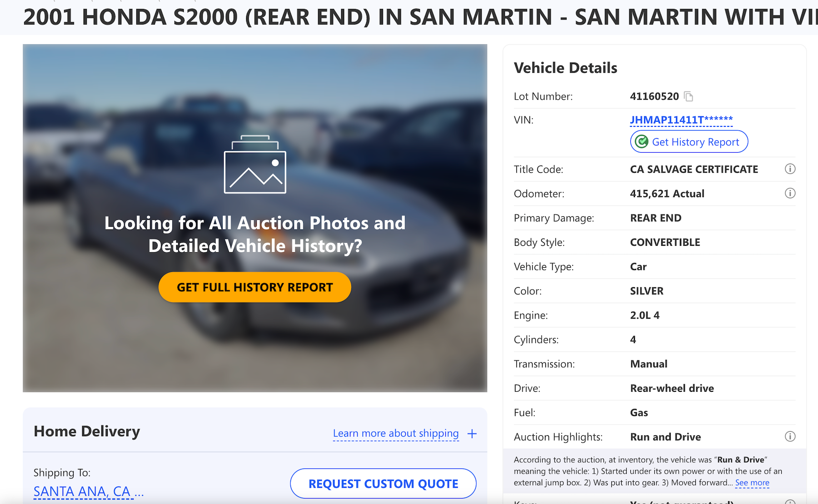818x504 pixels.
Task: Copy the lot number with the copy icon
Action: point(688,96)
